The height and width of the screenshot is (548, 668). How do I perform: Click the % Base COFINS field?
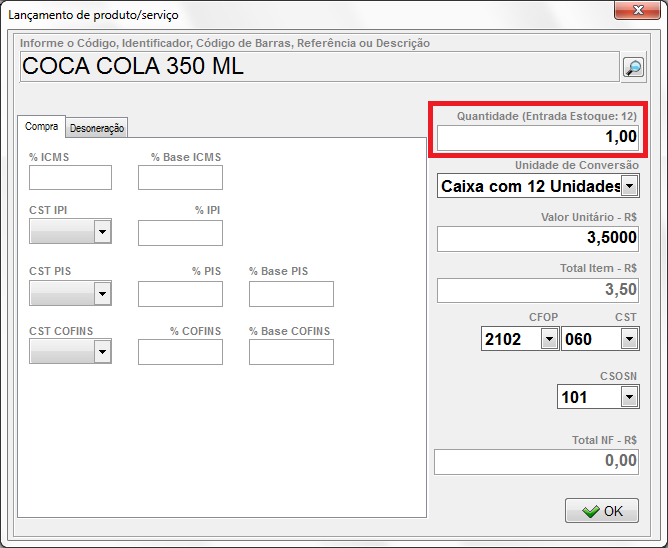click(291, 352)
